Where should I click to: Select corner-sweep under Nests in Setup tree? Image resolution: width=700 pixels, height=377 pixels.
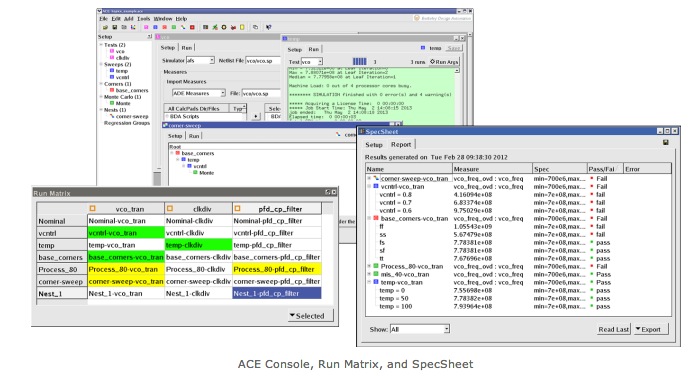pos(132,116)
